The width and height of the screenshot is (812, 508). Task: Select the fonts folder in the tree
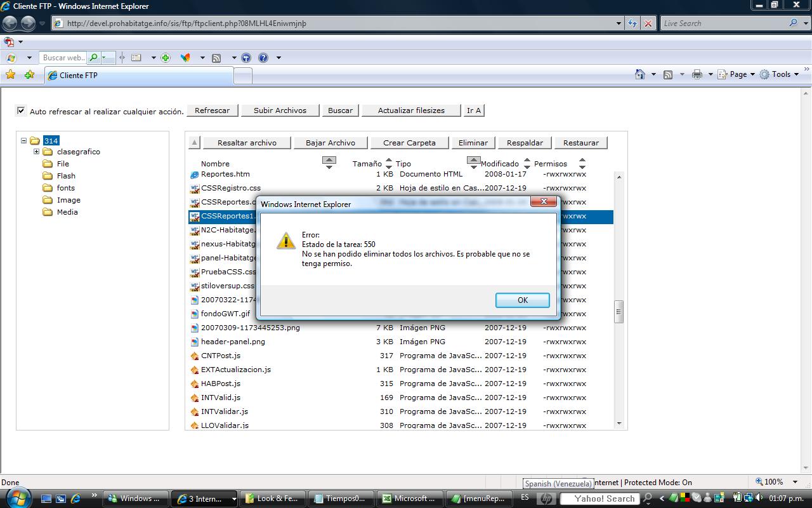click(66, 188)
